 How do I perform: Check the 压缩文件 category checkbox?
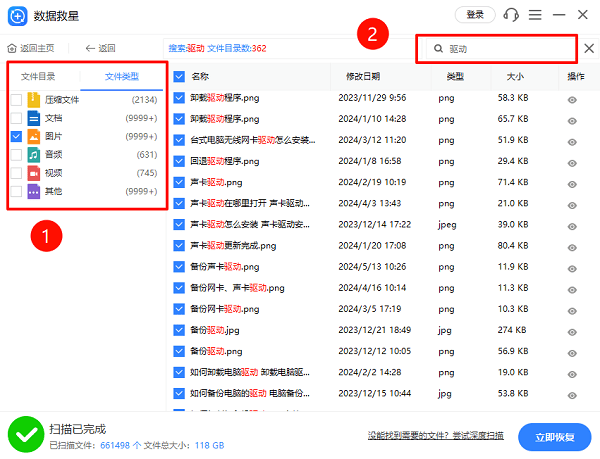tap(16, 100)
